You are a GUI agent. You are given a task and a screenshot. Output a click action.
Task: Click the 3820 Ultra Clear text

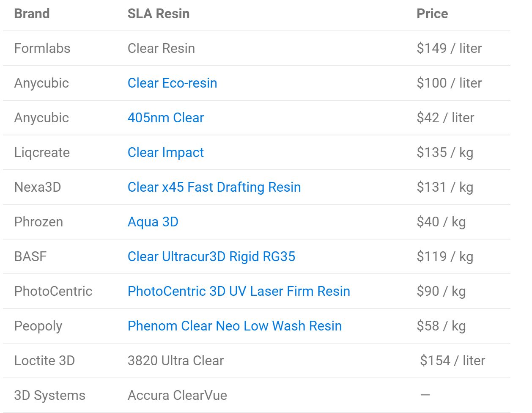pos(176,361)
